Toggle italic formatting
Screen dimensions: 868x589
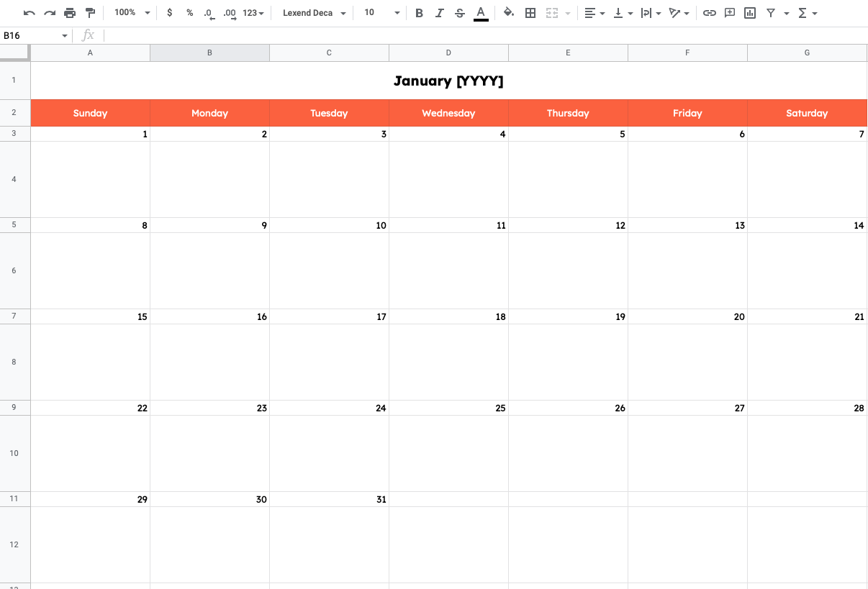(440, 12)
